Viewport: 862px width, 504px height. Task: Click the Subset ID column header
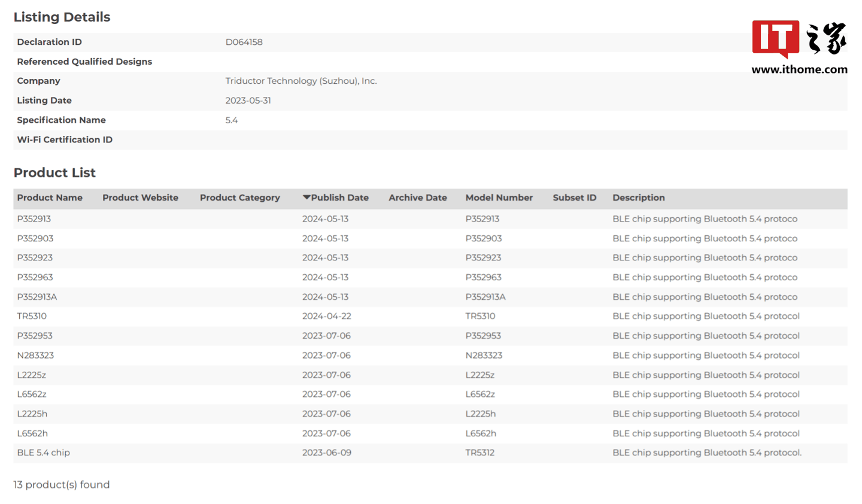click(574, 198)
